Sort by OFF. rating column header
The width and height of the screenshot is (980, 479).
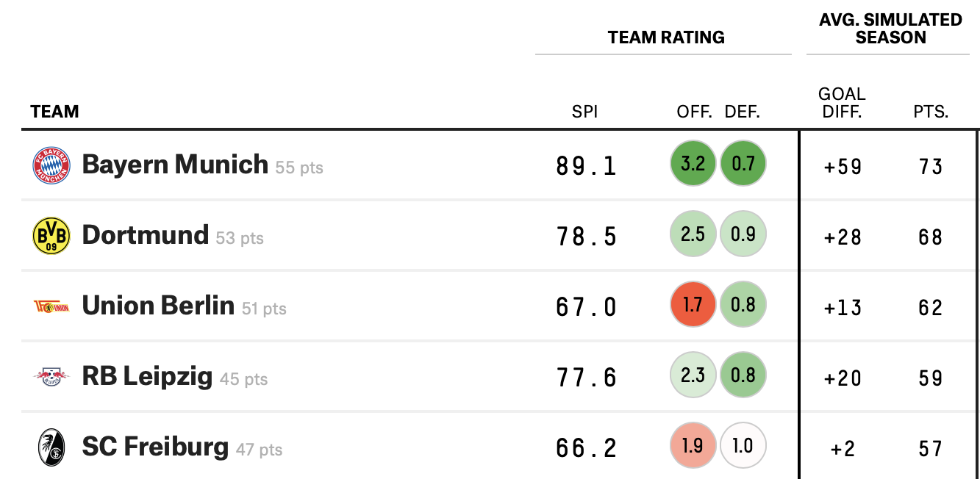[x=694, y=112]
